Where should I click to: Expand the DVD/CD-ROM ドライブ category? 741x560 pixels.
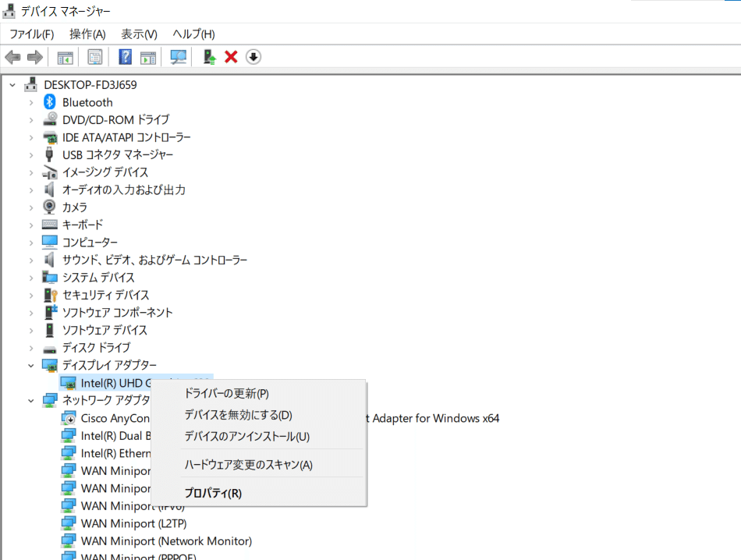[x=31, y=120]
